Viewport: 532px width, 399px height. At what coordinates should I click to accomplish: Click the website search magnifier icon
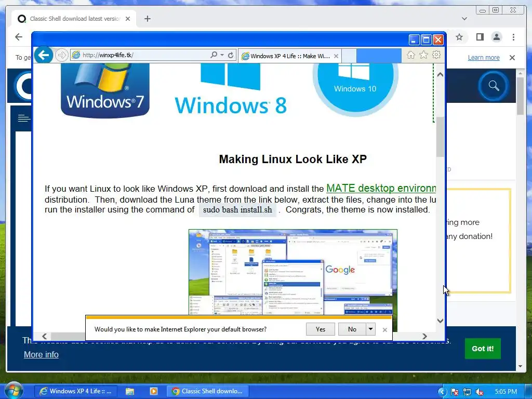(x=494, y=86)
